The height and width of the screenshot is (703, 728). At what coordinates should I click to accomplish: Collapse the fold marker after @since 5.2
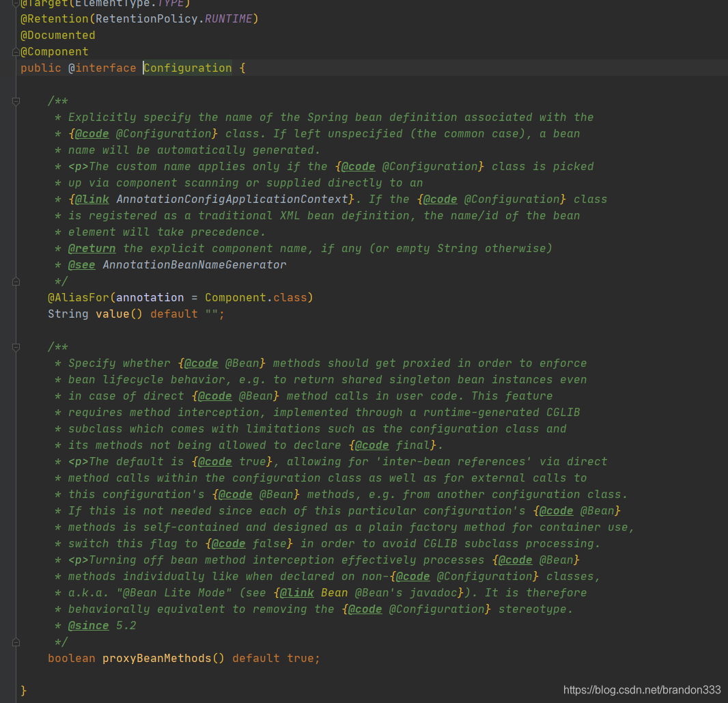tap(16, 643)
